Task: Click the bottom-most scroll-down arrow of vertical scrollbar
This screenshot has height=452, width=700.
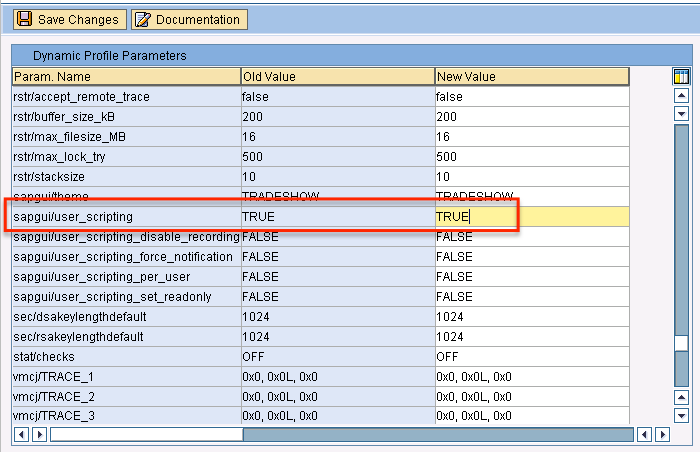Action: (x=682, y=415)
